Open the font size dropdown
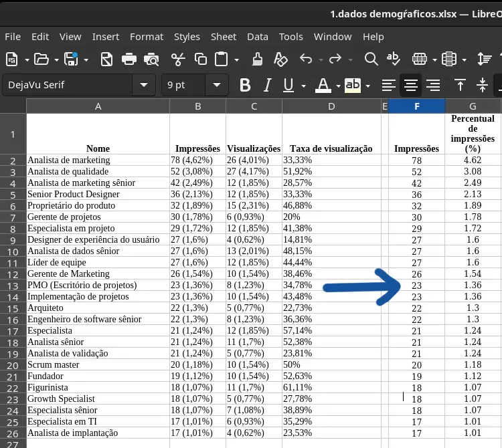This screenshot has height=448, width=502. [217, 85]
